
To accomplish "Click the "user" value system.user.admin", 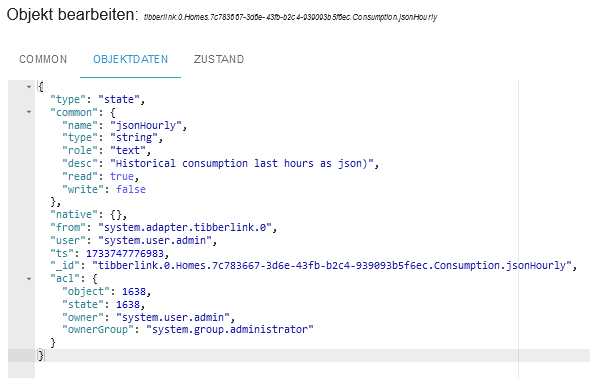I will click(155, 240).
